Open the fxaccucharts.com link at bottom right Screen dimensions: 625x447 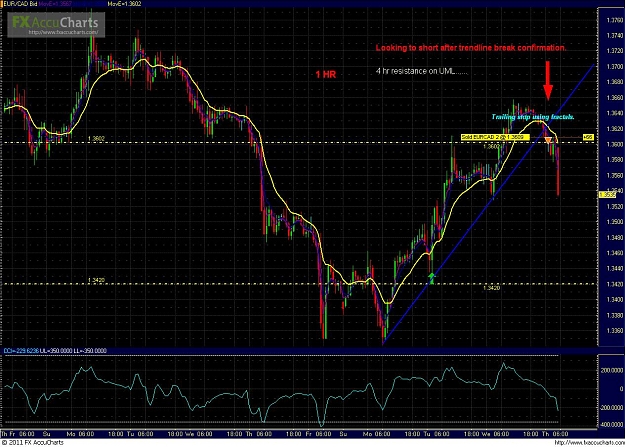[x=589, y=443]
